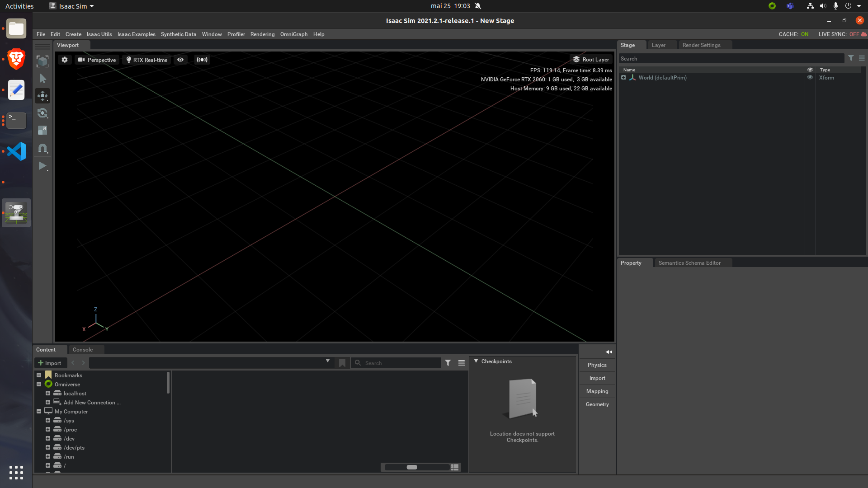
Task: Click the Content bookmark icon
Action: coord(342,363)
